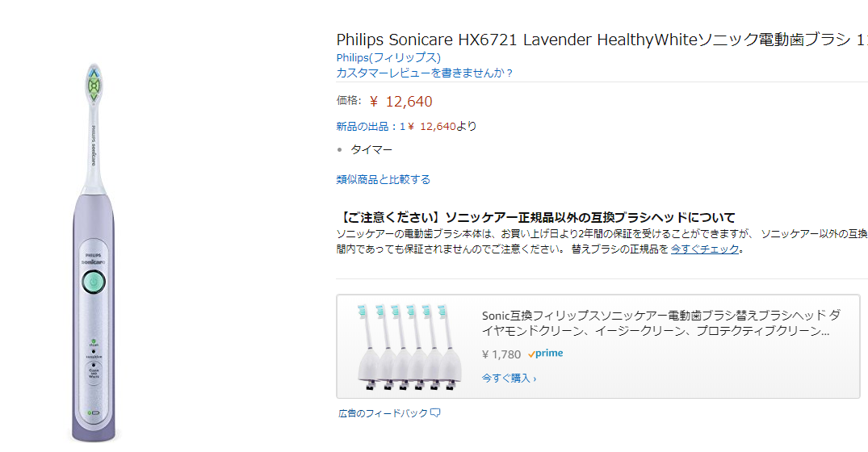Follow the 今すぐチェック link
The width and height of the screenshot is (868, 452).
[705, 249]
